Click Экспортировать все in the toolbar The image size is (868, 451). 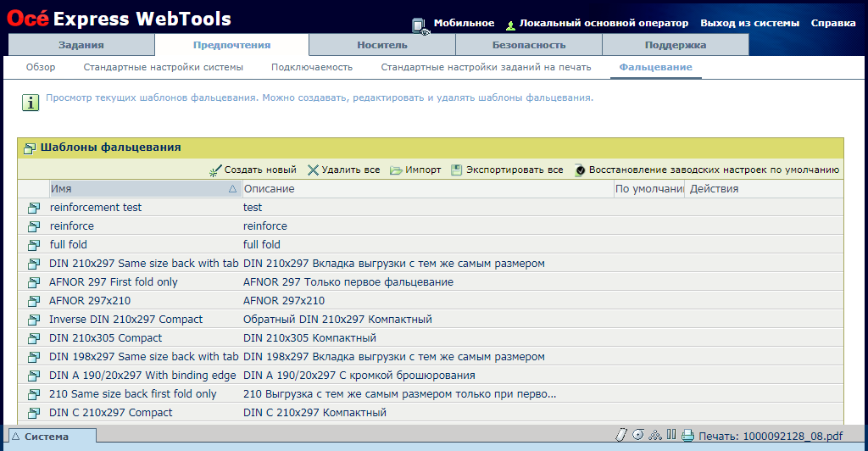pos(507,170)
